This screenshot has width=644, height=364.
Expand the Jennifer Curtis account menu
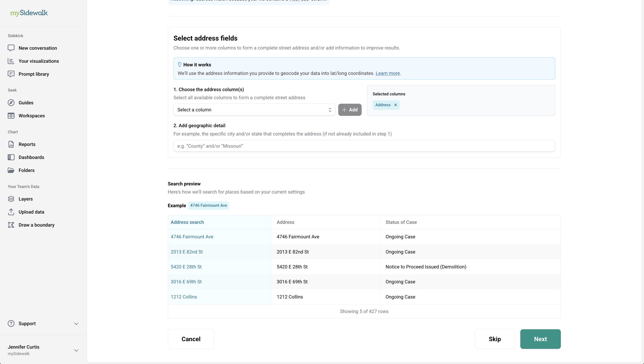point(76,350)
